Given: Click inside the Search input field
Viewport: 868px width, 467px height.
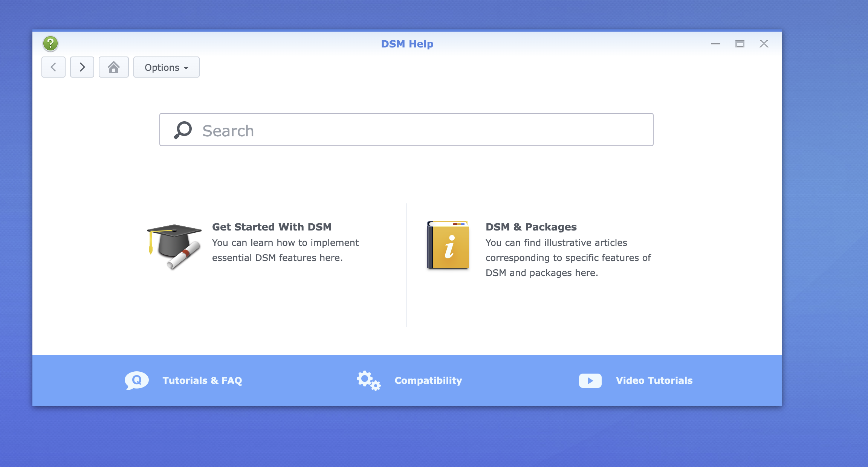Looking at the screenshot, I should [x=406, y=130].
